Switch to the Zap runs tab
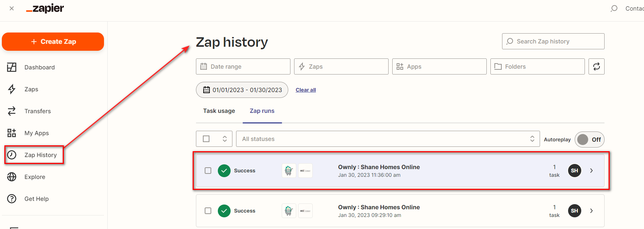Viewport: 644px width, 229px height. [262, 111]
